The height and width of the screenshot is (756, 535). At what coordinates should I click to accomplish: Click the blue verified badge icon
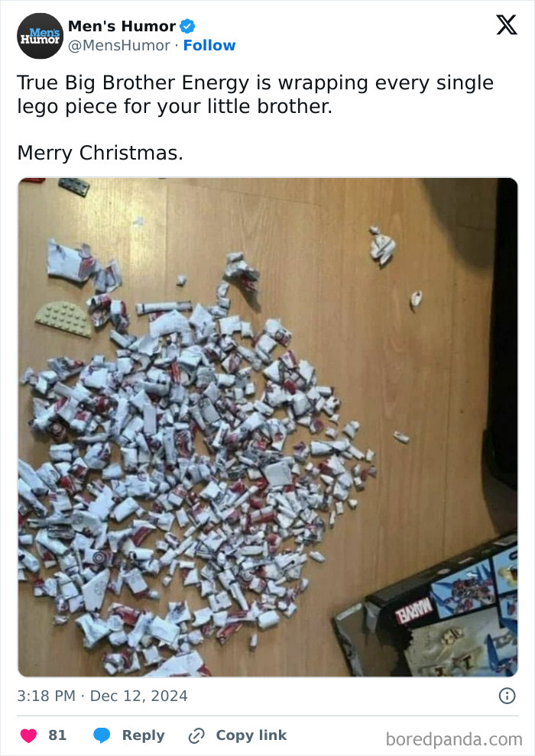pyautogui.click(x=188, y=26)
